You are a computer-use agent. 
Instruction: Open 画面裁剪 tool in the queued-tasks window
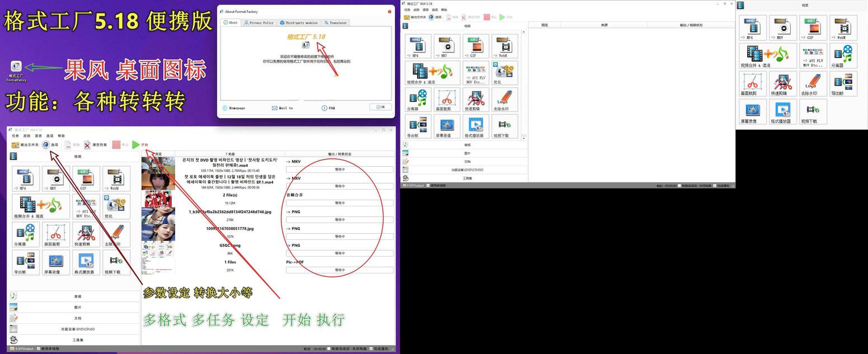point(55,234)
